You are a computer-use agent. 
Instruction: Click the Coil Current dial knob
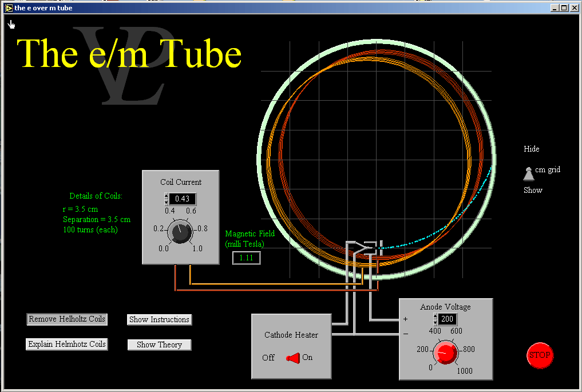pos(180,232)
